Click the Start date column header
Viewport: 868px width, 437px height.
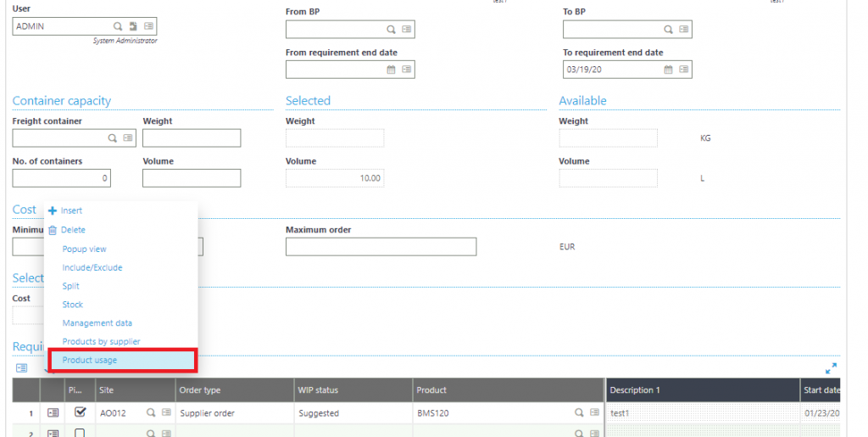coord(821,390)
